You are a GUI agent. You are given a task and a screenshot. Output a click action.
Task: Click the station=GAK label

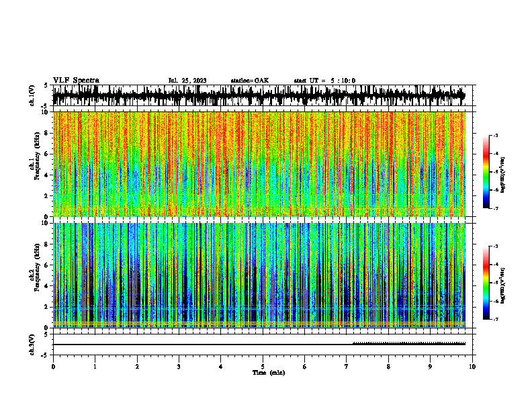250,81
